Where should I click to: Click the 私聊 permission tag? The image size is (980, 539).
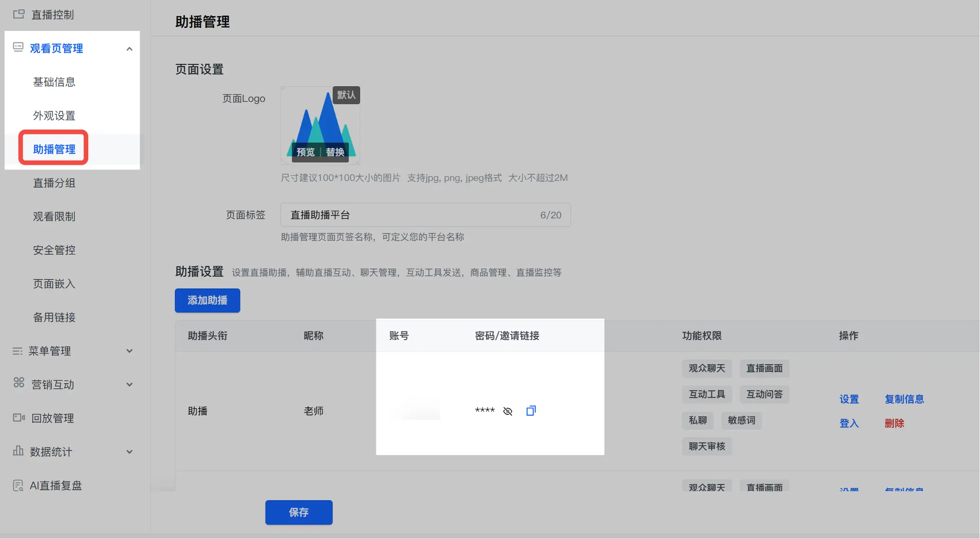[x=698, y=420]
